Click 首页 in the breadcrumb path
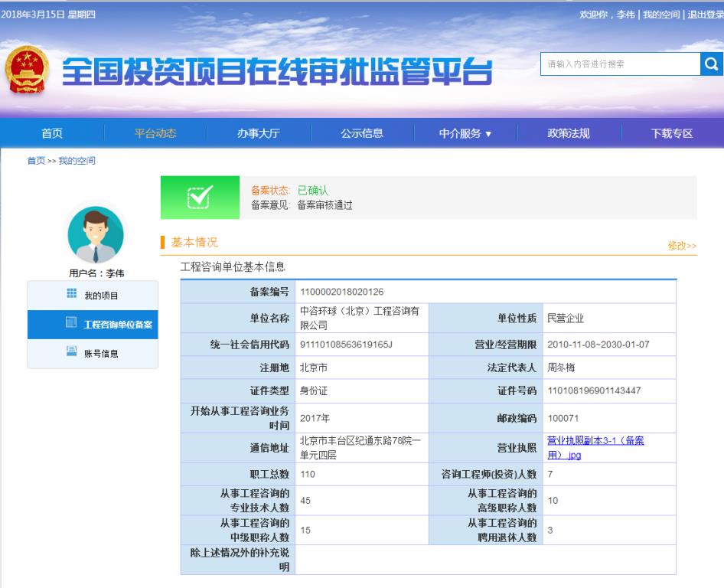 36,160
